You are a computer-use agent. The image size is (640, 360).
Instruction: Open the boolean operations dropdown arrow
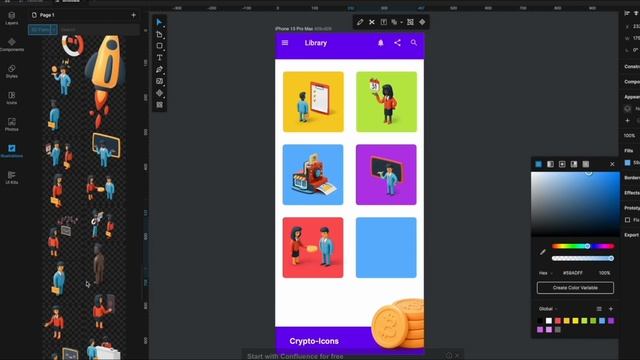(401, 22)
